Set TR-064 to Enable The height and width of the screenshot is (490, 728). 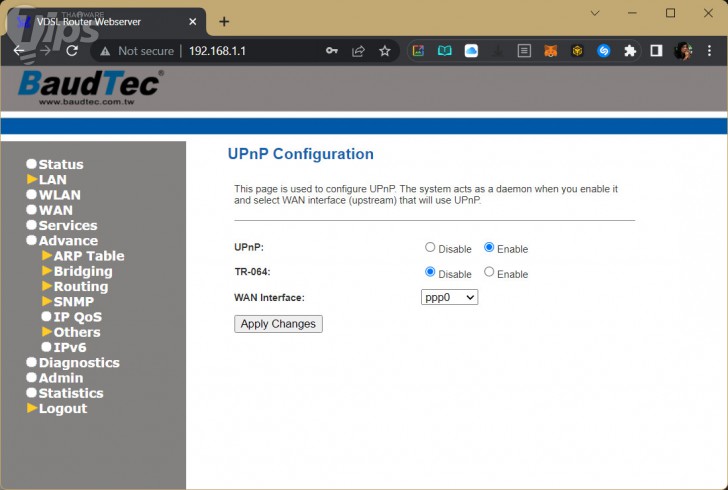[x=489, y=272]
